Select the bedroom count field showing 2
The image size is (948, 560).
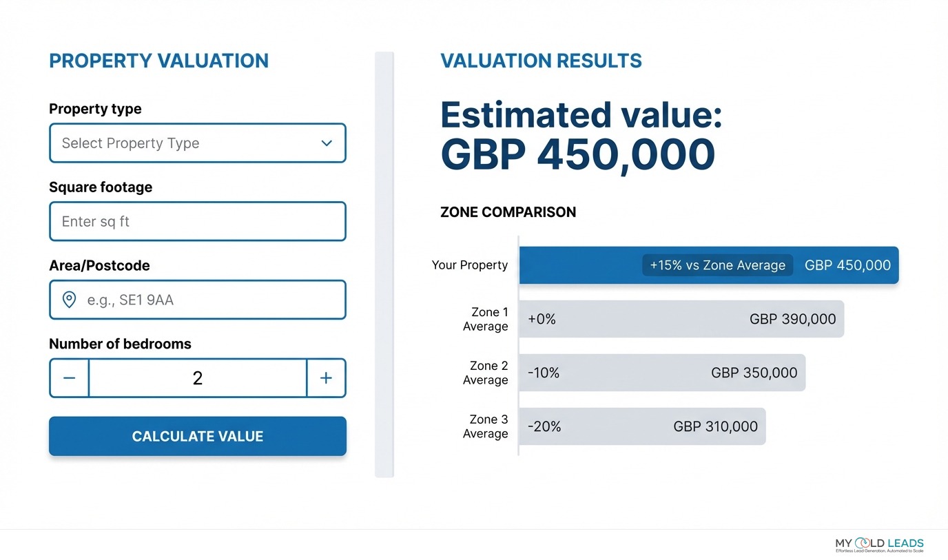[198, 377]
